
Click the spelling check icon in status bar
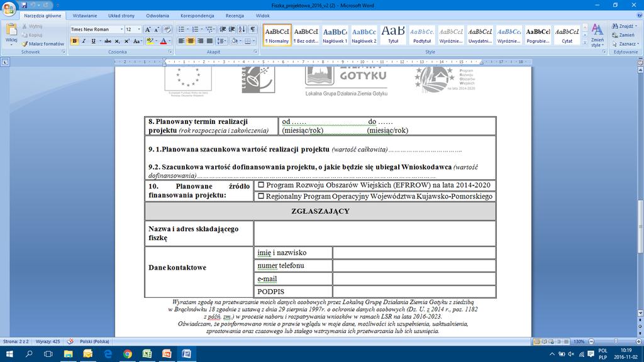70,341
